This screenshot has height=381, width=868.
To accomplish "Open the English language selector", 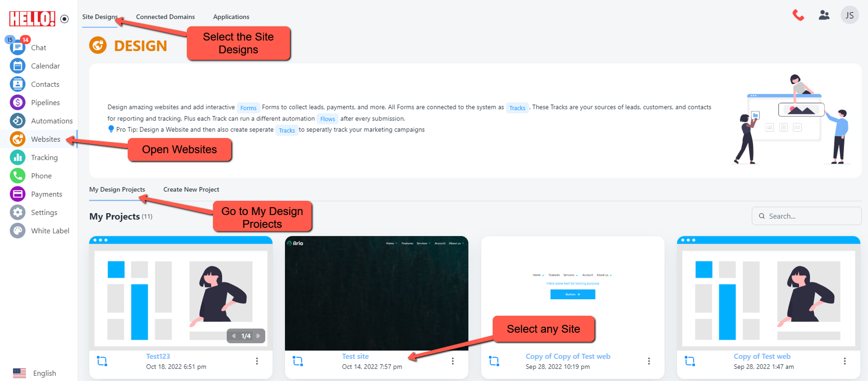I will 35,373.
